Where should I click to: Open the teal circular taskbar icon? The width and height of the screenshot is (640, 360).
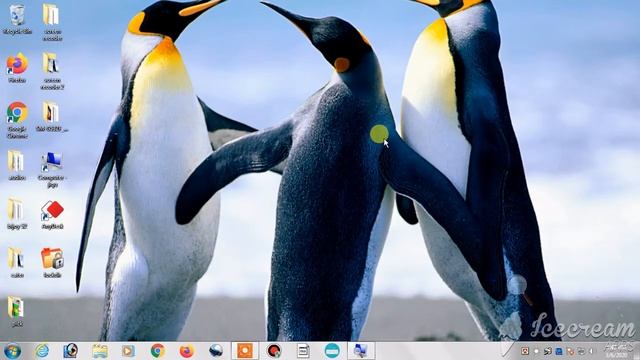click(x=332, y=351)
